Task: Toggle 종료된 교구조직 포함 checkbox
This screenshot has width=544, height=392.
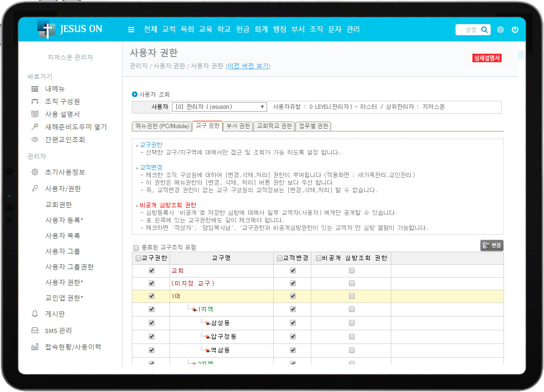Action: tap(136, 247)
